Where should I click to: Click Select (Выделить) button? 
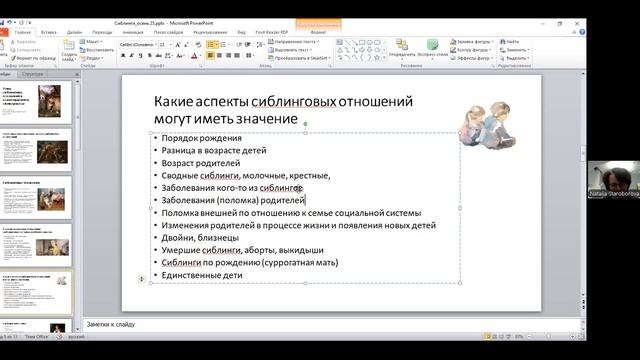(x=515, y=58)
